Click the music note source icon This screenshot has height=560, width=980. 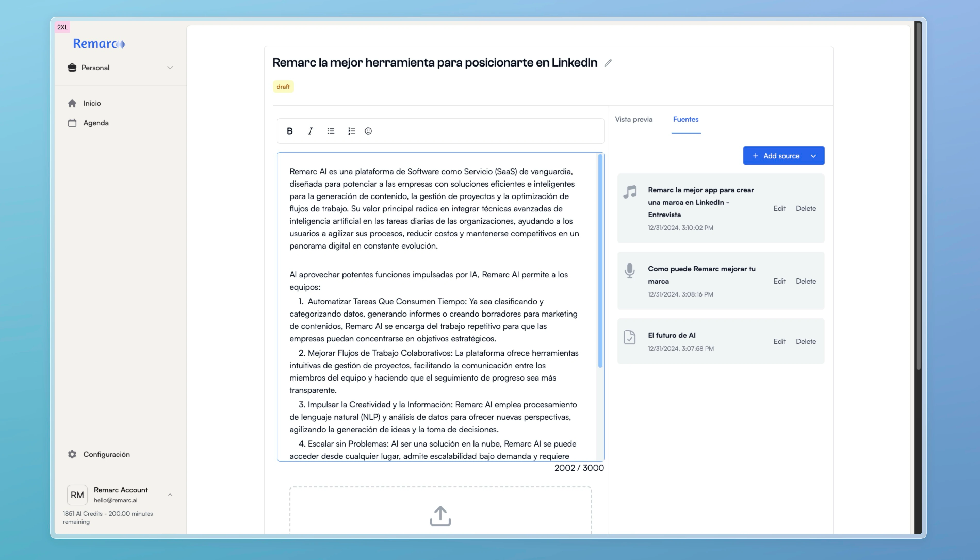[x=630, y=192]
